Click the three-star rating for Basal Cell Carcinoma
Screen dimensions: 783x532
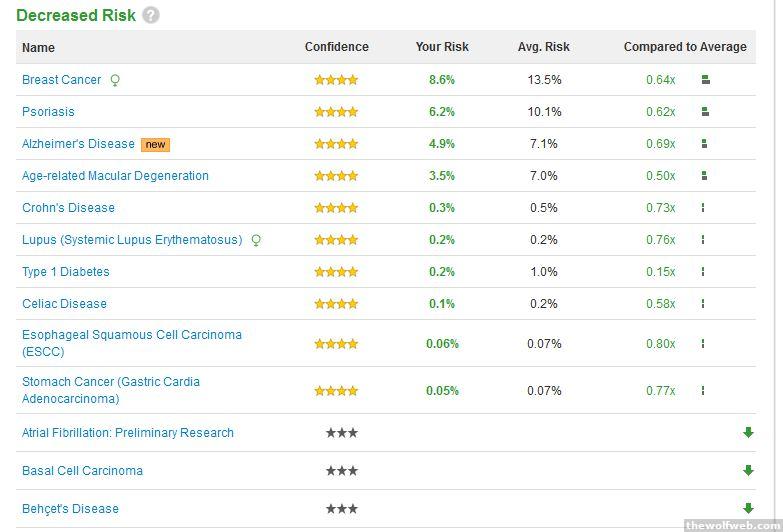pos(341,471)
